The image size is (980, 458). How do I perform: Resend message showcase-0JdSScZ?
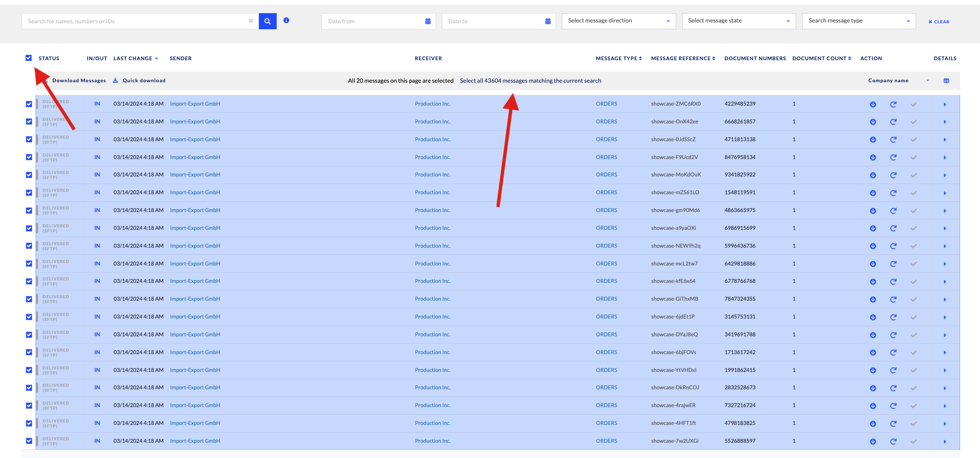click(x=893, y=140)
